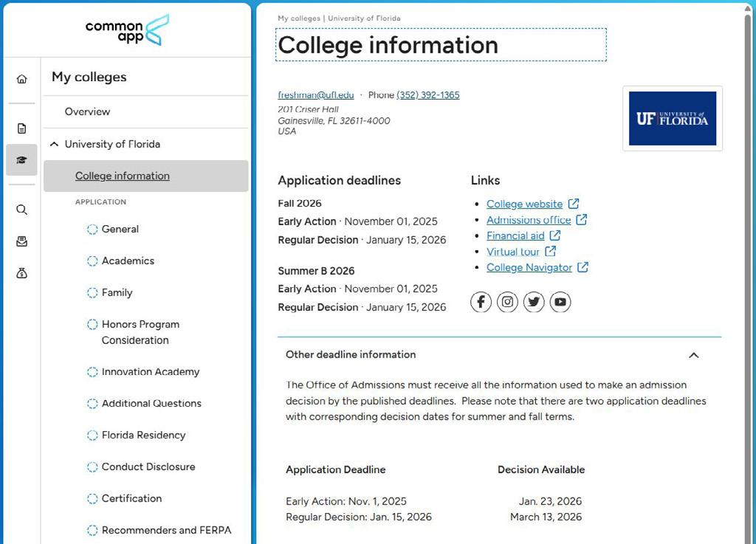Open the Academics application section
The image size is (756, 544).
click(x=128, y=261)
